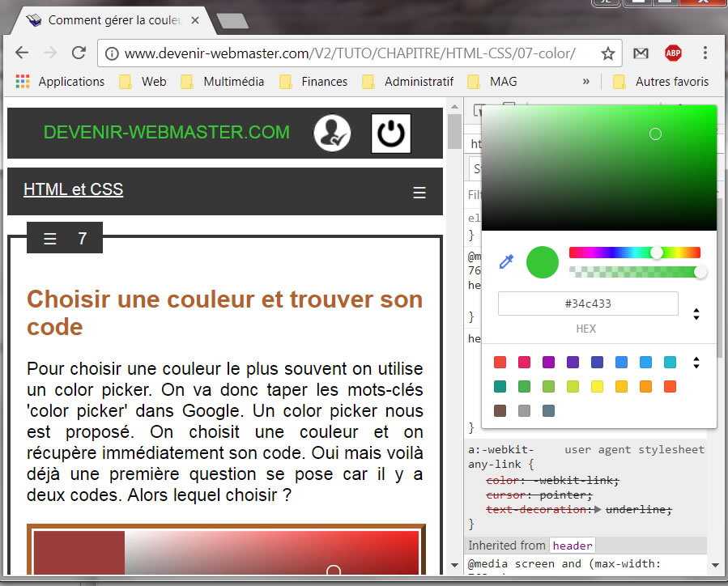
Task: Activate the eyedropper color picker tool
Action: tap(506, 261)
